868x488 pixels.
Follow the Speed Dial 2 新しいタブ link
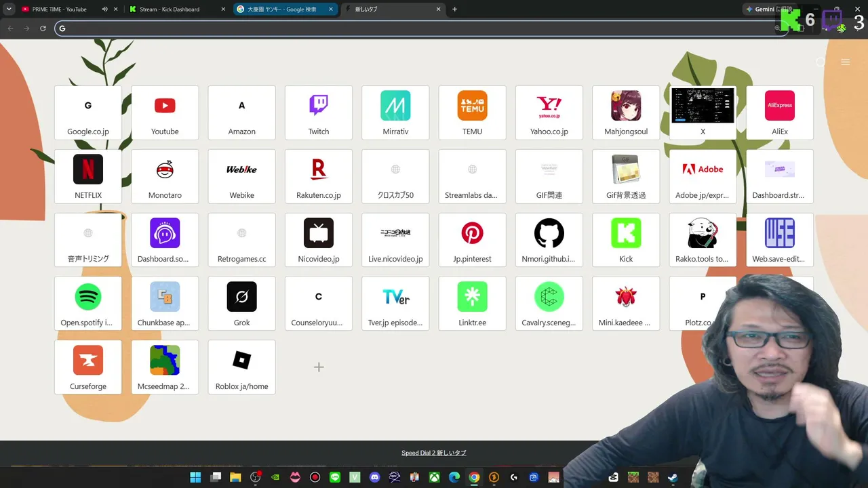click(x=434, y=453)
